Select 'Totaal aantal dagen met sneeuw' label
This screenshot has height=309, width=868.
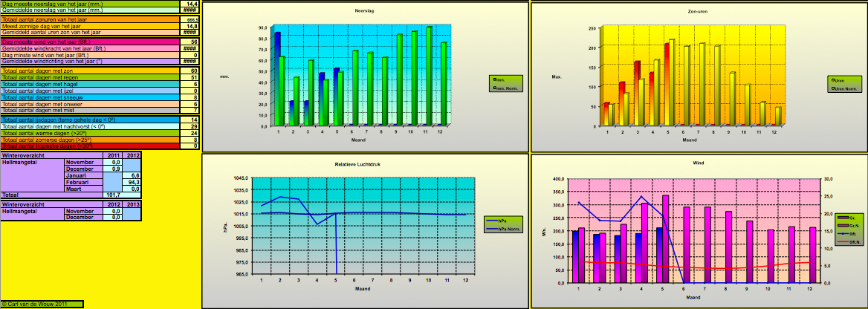(x=90, y=97)
